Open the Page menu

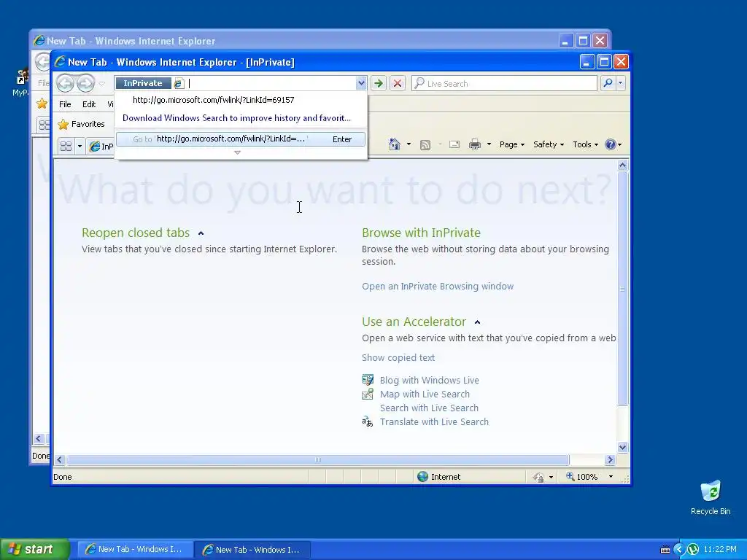coord(511,144)
